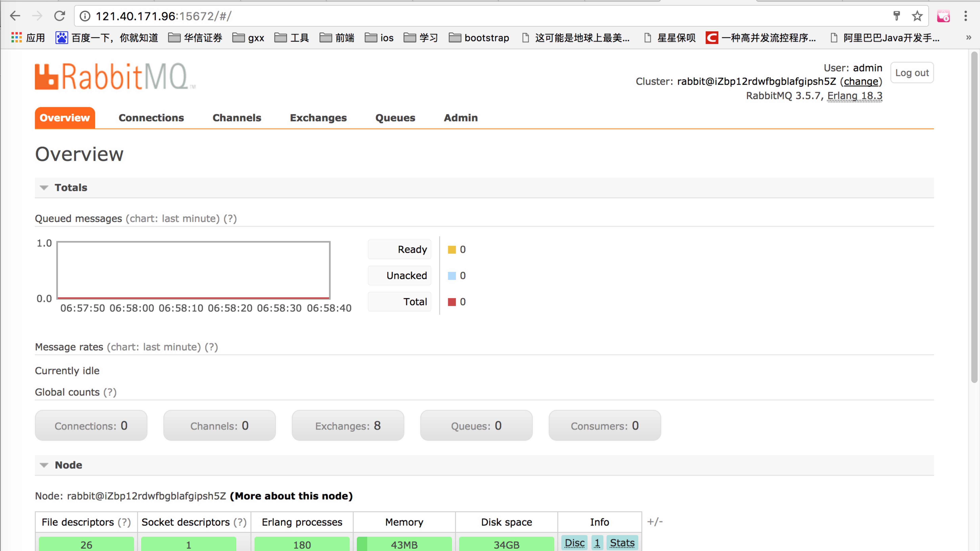Open the 工具 bookmark folder
Viewport: 980px width, 551px height.
point(292,38)
